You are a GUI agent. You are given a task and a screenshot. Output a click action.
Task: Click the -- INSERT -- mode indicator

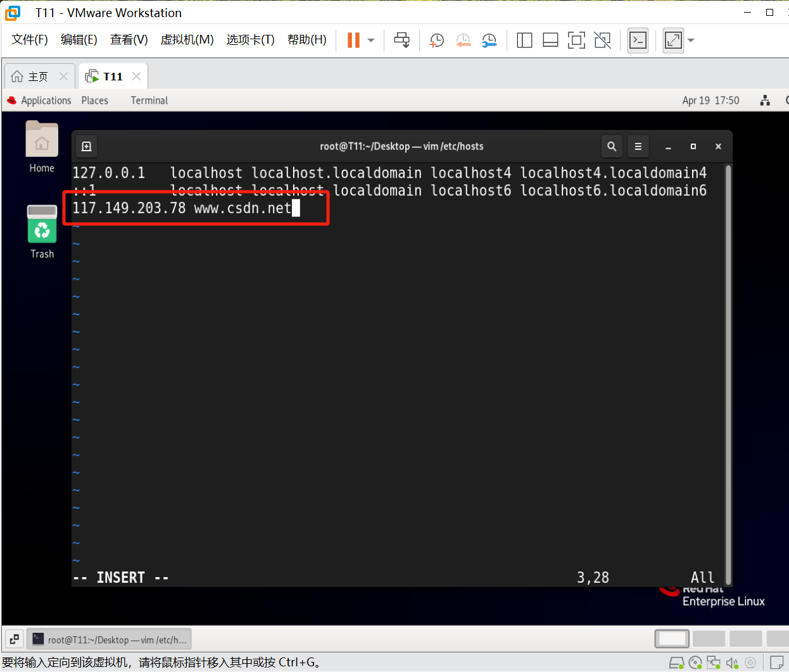(x=121, y=577)
